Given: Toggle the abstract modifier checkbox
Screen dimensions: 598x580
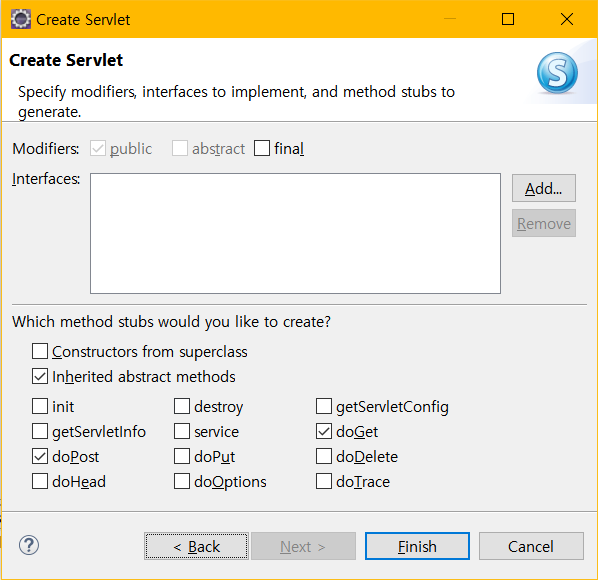Looking at the screenshot, I should (x=180, y=148).
